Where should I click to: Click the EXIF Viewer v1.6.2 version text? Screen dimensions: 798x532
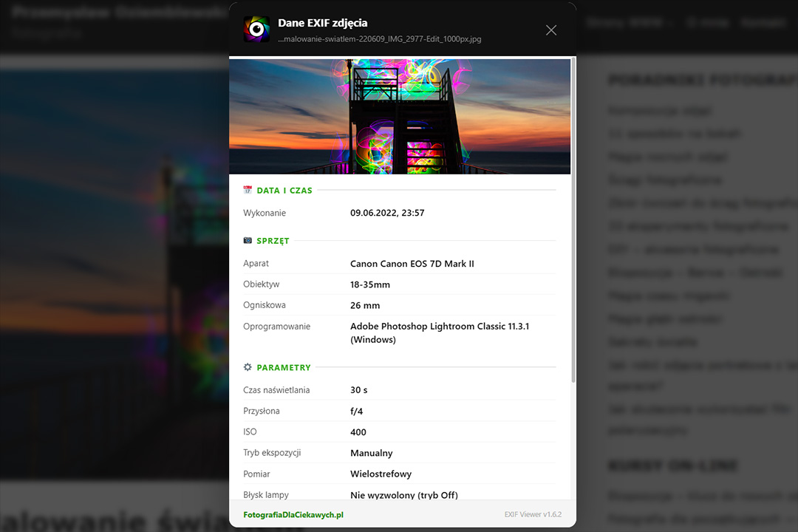533,515
